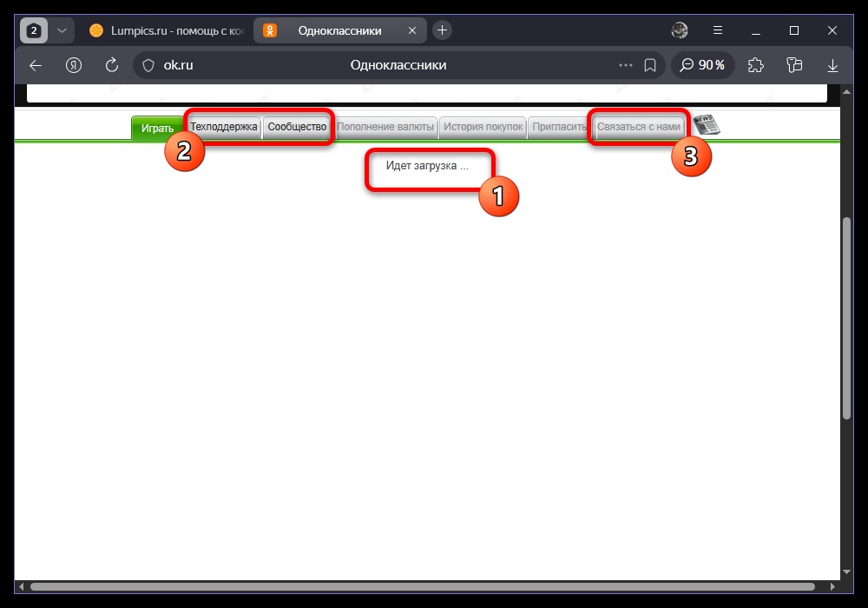Open Yandex home via the Я icon
The width and height of the screenshot is (868, 608).
[x=74, y=65]
